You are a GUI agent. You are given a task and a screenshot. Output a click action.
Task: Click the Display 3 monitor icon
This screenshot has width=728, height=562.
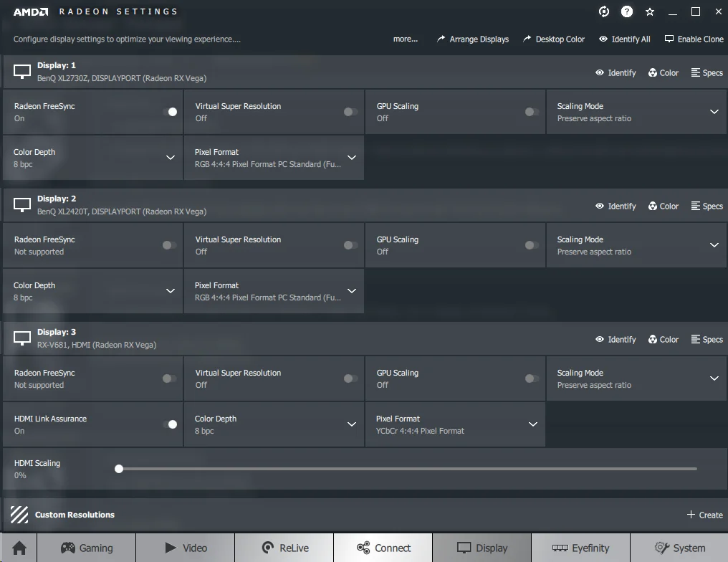tap(22, 338)
